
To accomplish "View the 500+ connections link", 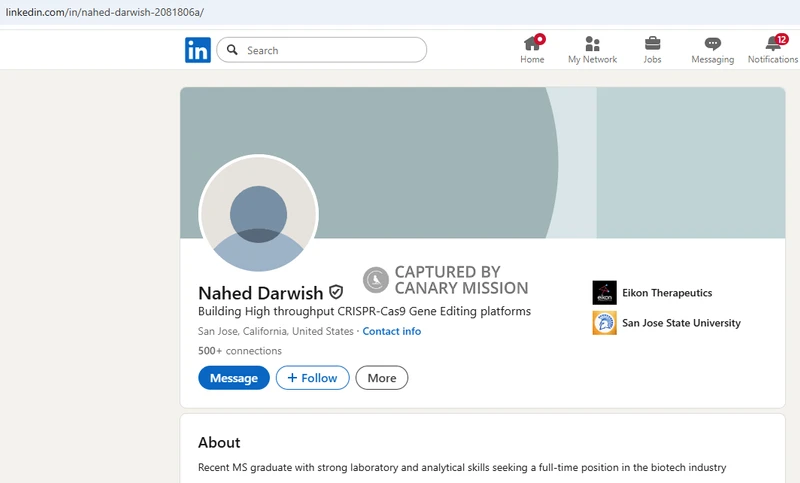I will 240,351.
